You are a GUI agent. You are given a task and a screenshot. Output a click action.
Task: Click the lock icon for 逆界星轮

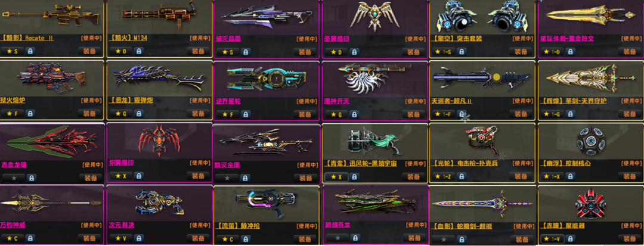[x=245, y=114]
